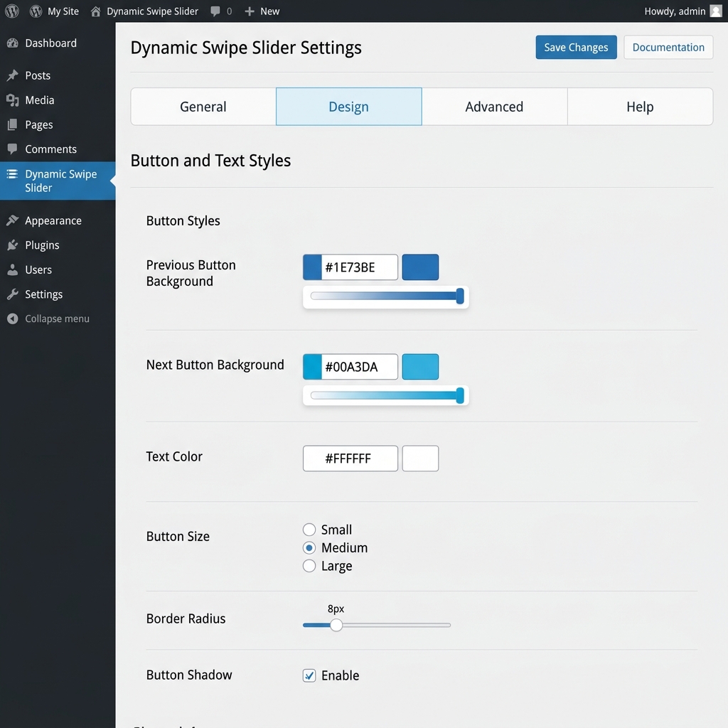The image size is (728, 728).
Task: Click the Previous Button Background large color swatch
Action: point(420,267)
